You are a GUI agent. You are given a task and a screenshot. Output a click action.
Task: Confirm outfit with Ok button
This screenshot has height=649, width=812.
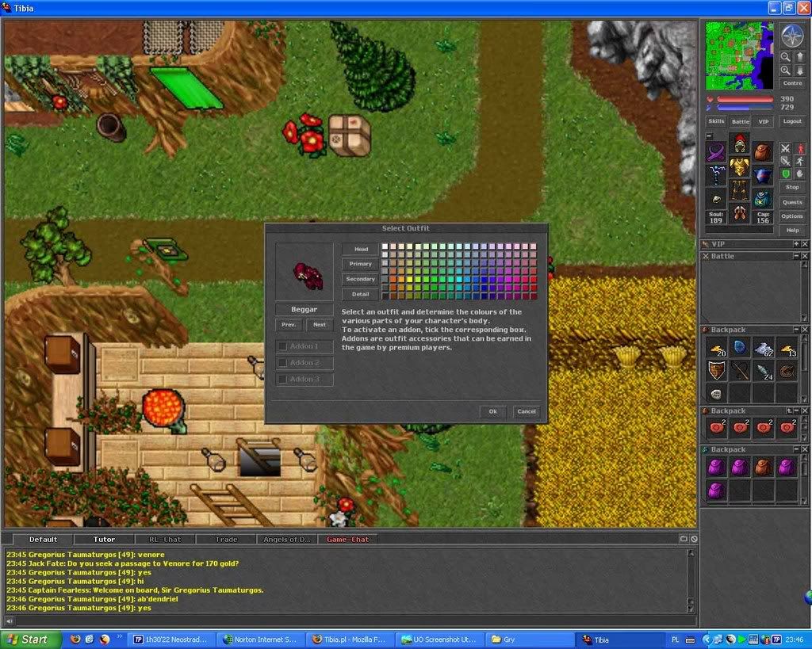492,411
